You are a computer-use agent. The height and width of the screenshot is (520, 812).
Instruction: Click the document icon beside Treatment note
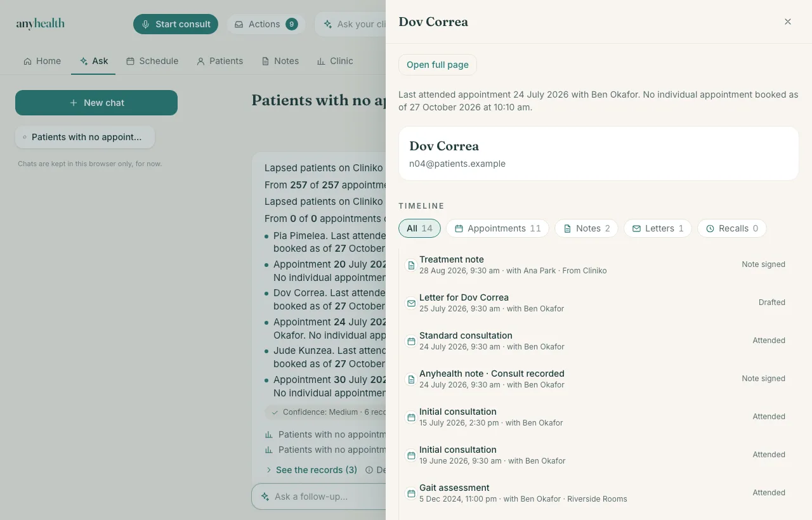click(411, 265)
